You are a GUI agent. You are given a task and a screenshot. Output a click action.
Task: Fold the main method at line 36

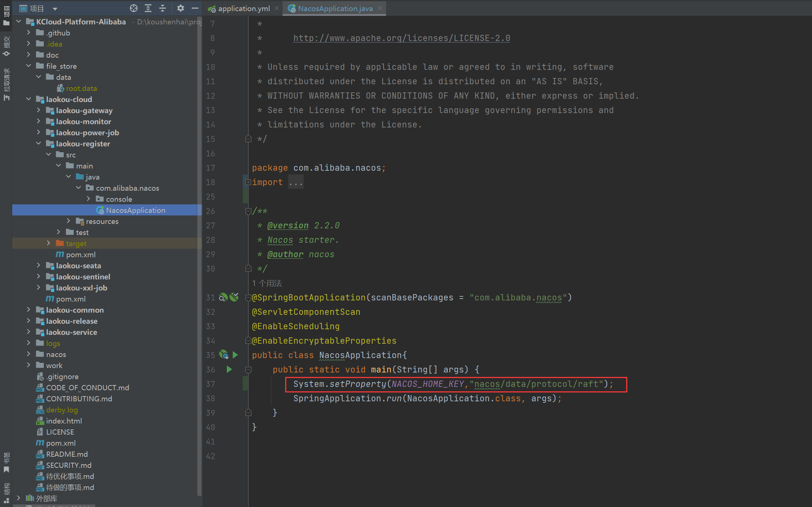coord(248,370)
